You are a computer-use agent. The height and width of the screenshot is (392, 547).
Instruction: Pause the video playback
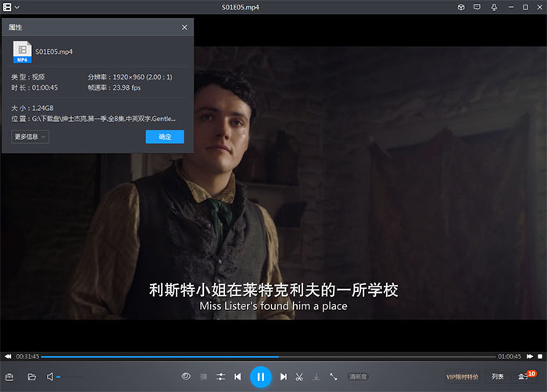pos(260,377)
